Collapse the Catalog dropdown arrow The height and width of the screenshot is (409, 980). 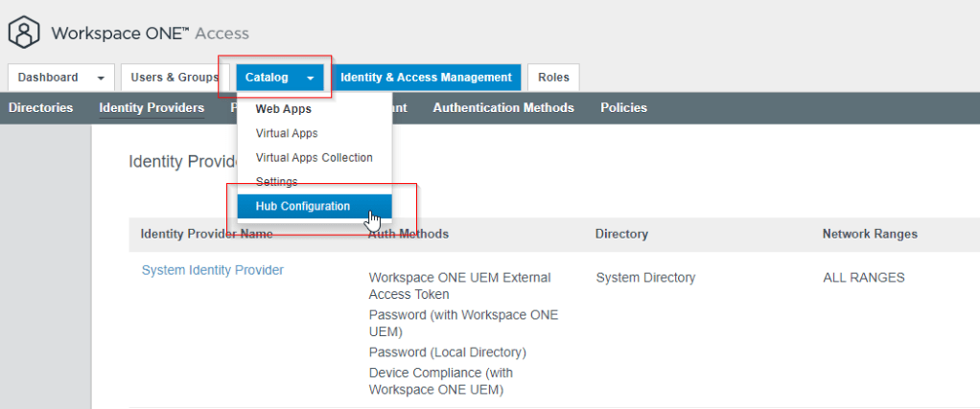[x=310, y=78]
